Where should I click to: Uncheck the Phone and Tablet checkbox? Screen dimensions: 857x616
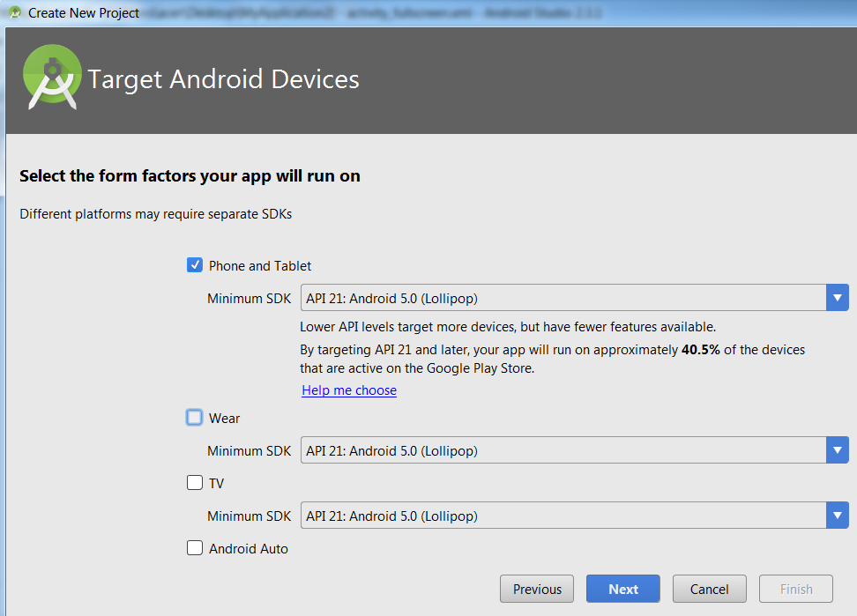195,265
